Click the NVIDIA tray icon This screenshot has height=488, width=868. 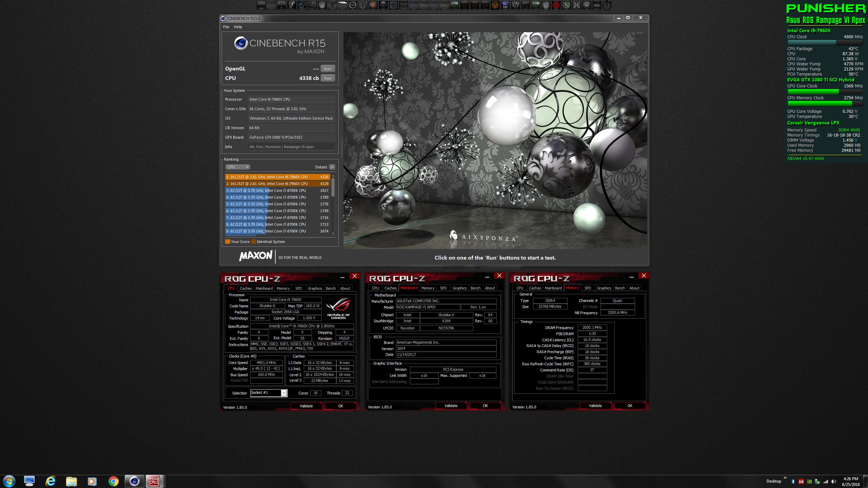[809, 482]
